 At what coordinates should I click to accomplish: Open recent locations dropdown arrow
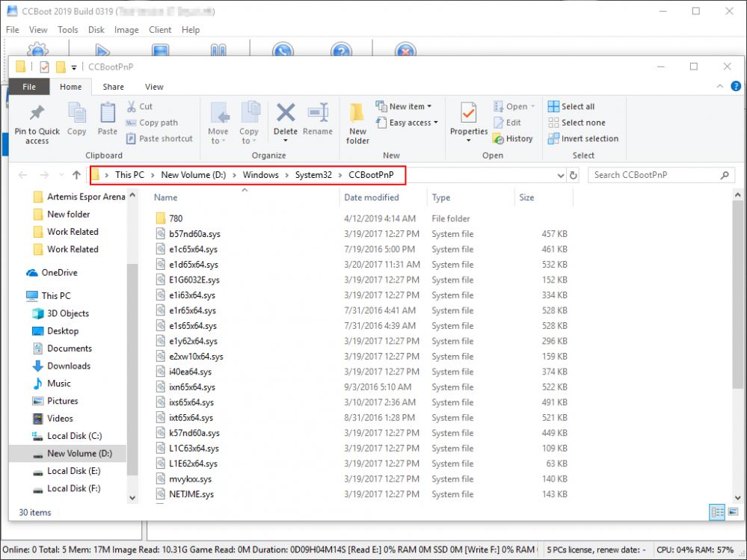point(61,175)
